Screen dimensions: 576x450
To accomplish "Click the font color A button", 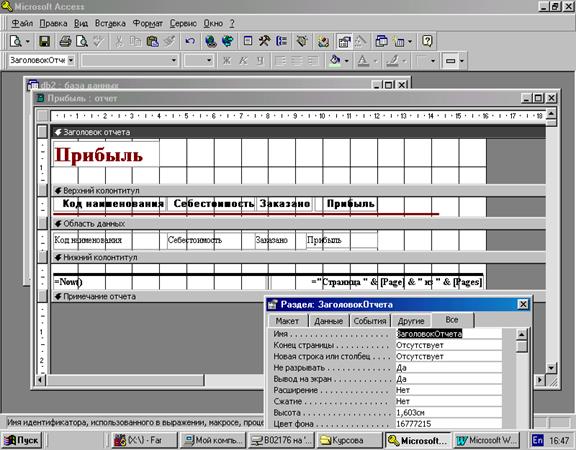I will 363,60.
